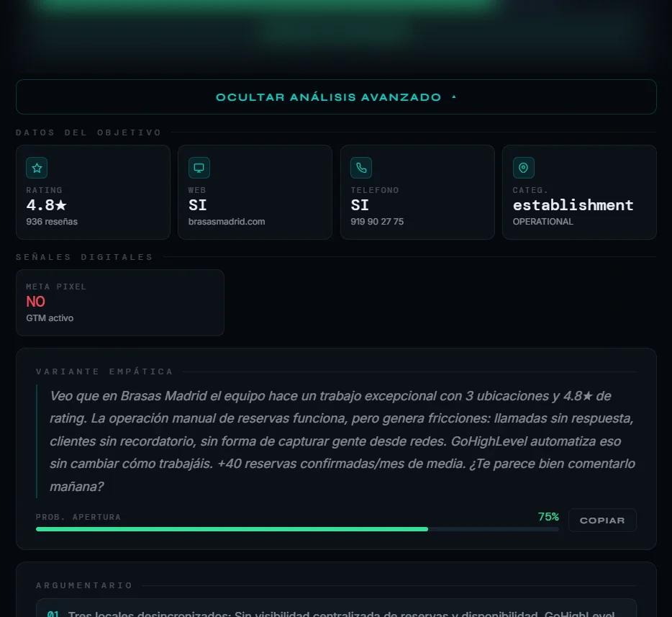This screenshot has width=672, height=617.
Task: Click the Señales Digitales section heading
Action: coord(84,257)
